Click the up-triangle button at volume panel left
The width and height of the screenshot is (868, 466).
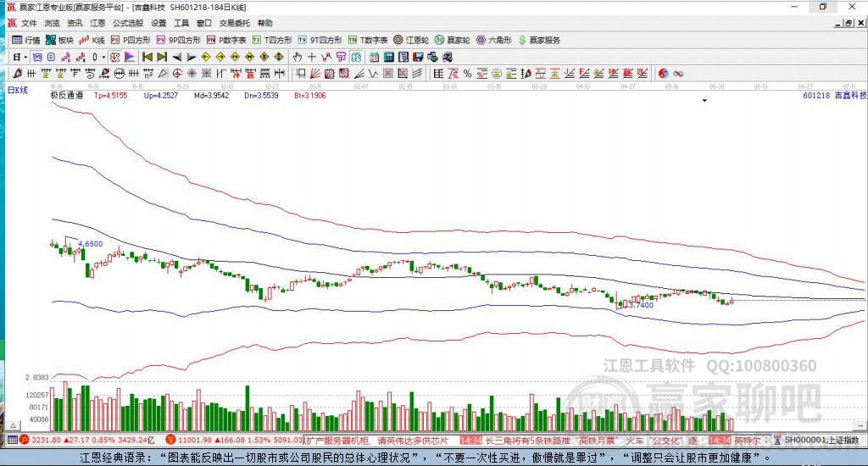coord(14,425)
